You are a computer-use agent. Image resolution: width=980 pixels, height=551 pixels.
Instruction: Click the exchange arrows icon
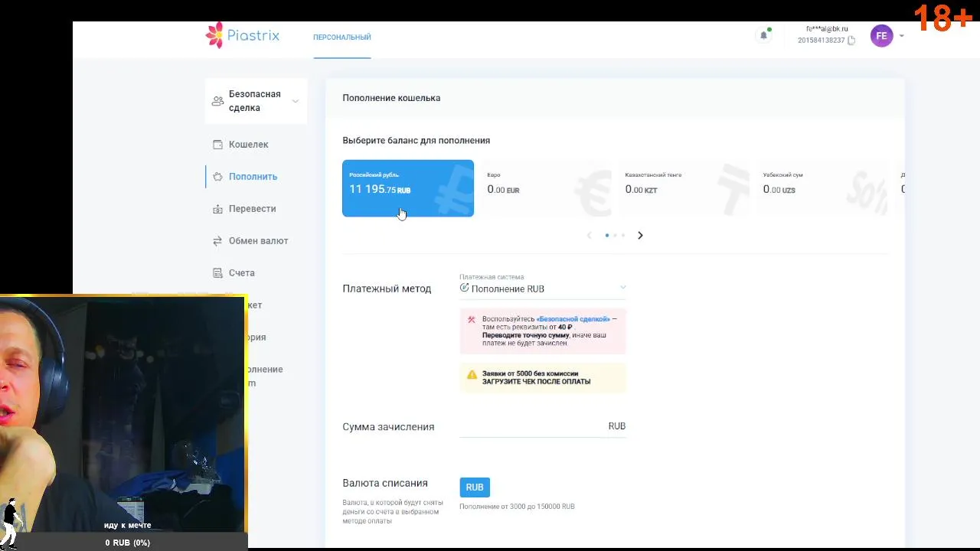[x=217, y=241]
